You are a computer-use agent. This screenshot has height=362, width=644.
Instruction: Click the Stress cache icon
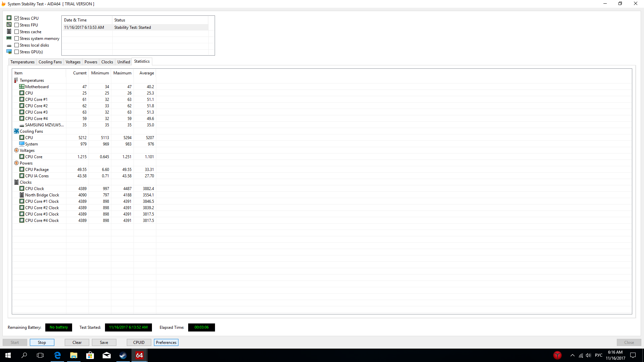9,32
